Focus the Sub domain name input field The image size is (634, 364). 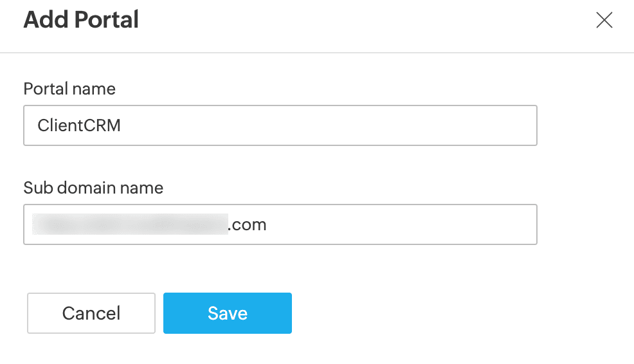[280, 224]
